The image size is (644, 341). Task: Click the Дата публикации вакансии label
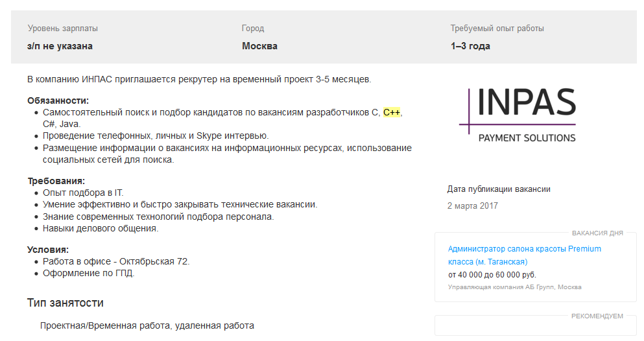tap(499, 189)
